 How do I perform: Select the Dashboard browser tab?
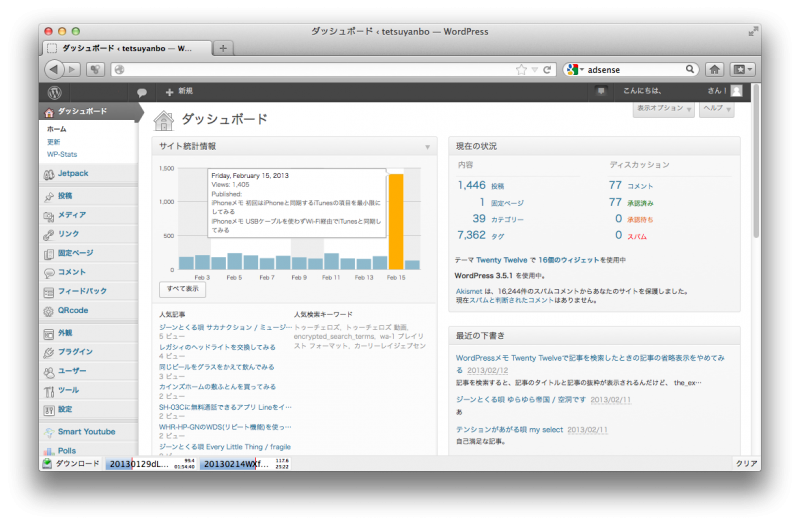(x=127, y=48)
